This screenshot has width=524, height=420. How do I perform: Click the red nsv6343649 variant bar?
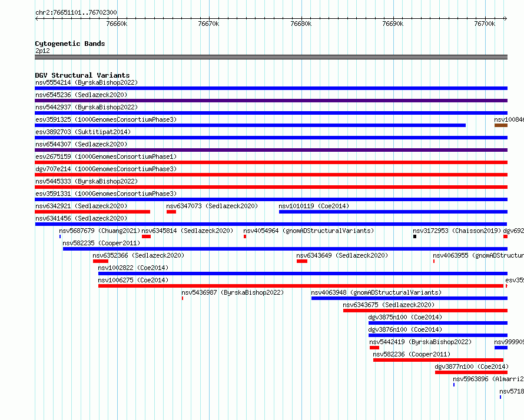(302, 261)
